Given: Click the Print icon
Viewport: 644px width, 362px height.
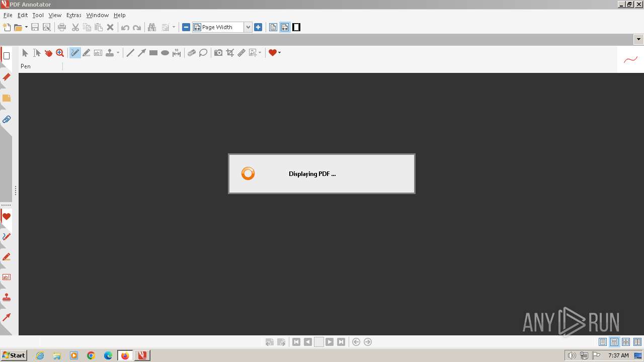Looking at the screenshot, I should point(62,27).
